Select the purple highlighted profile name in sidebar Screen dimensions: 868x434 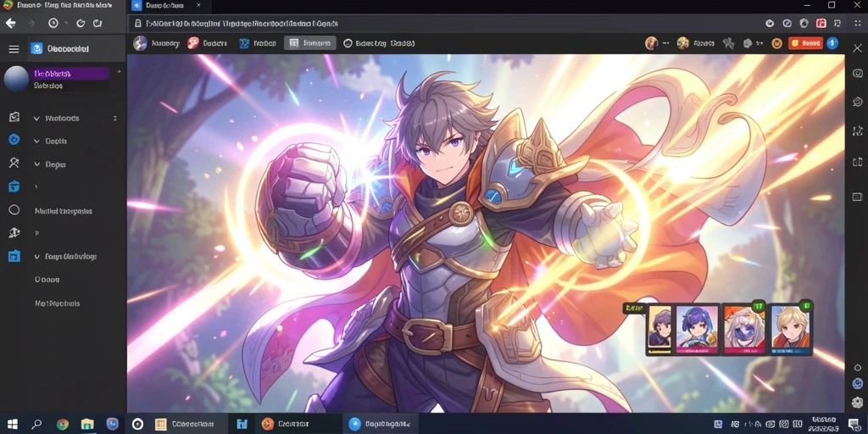point(70,73)
